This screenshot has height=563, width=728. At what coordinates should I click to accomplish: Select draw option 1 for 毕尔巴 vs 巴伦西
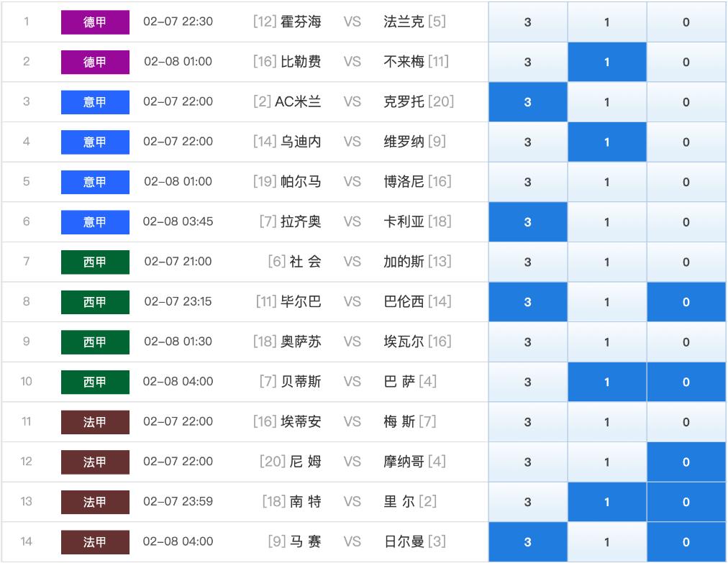(607, 302)
